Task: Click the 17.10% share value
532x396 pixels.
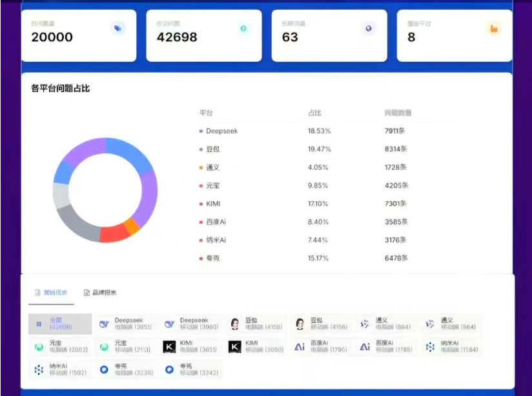Action: pos(318,204)
